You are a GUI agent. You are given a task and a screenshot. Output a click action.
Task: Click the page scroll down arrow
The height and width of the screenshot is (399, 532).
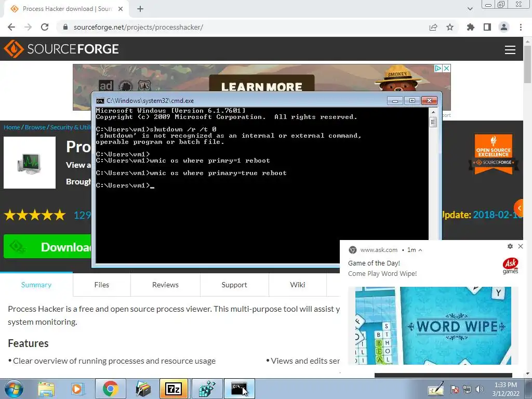[x=527, y=374]
